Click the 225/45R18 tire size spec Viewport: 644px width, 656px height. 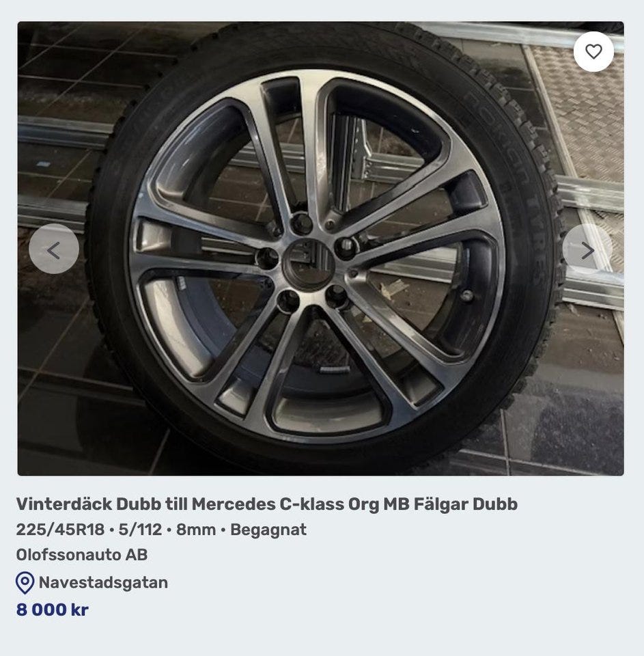click(x=60, y=530)
